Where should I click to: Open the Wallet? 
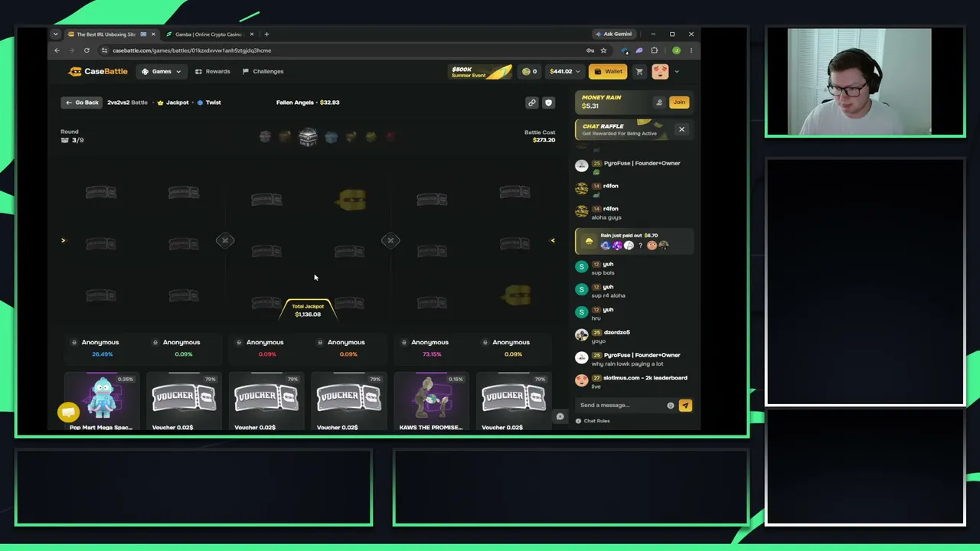coord(608,71)
